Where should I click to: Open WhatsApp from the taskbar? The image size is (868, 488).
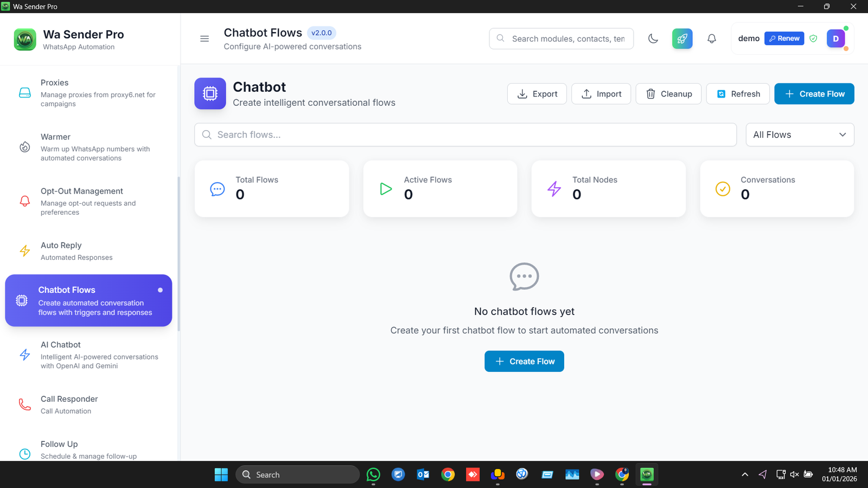373,474
